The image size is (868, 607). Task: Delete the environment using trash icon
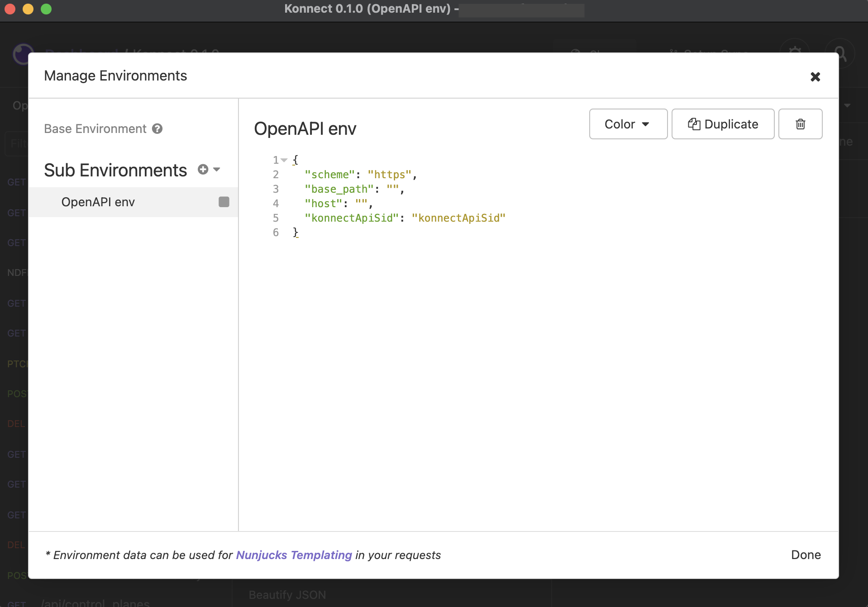[x=800, y=123]
